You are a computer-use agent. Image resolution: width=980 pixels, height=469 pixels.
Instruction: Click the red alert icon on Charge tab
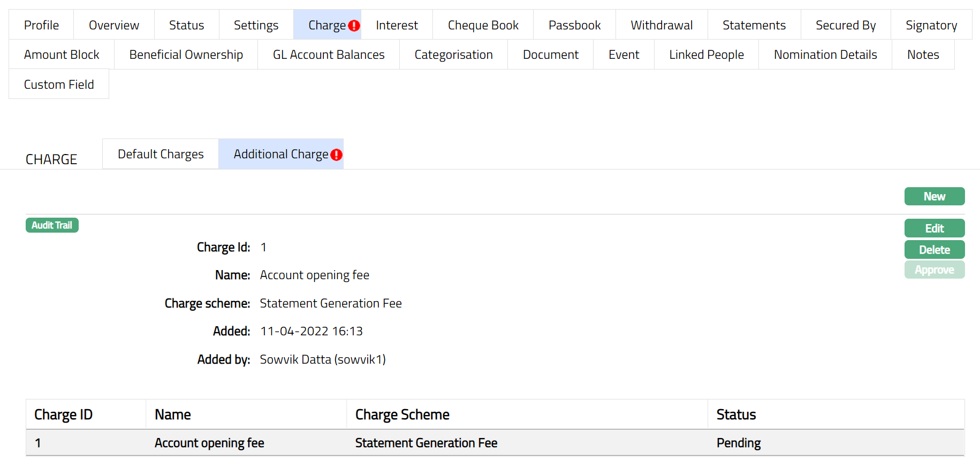click(354, 26)
